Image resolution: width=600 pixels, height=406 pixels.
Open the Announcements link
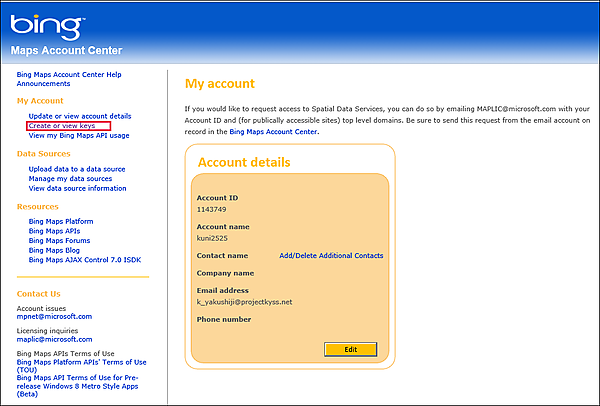coord(45,84)
